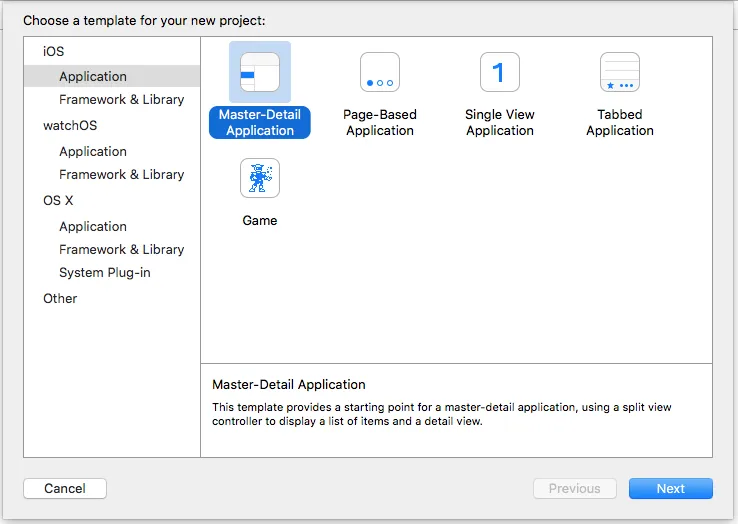This screenshot has height=524, width=738.
Task: Select System Plug-in category
Action: 105,273
